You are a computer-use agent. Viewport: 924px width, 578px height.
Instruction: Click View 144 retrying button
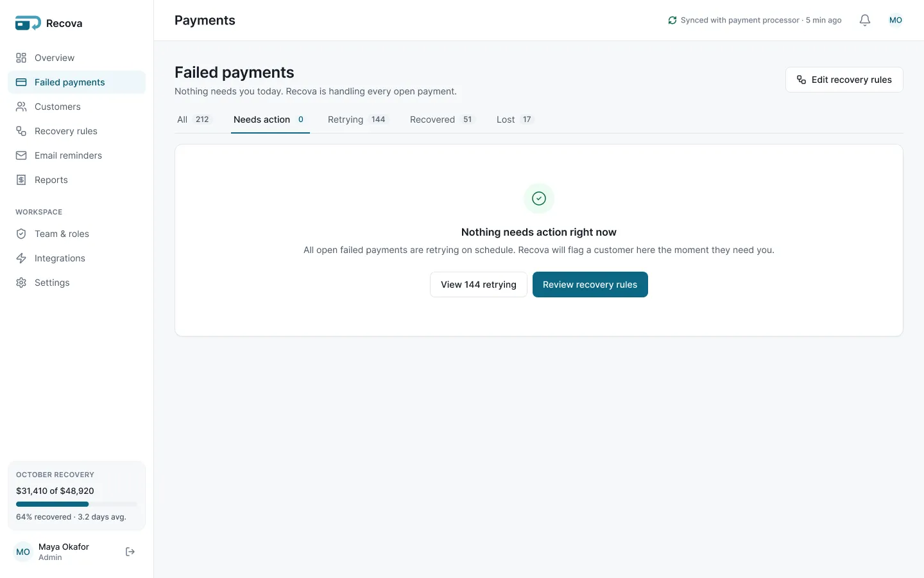[x=479, y=285]
